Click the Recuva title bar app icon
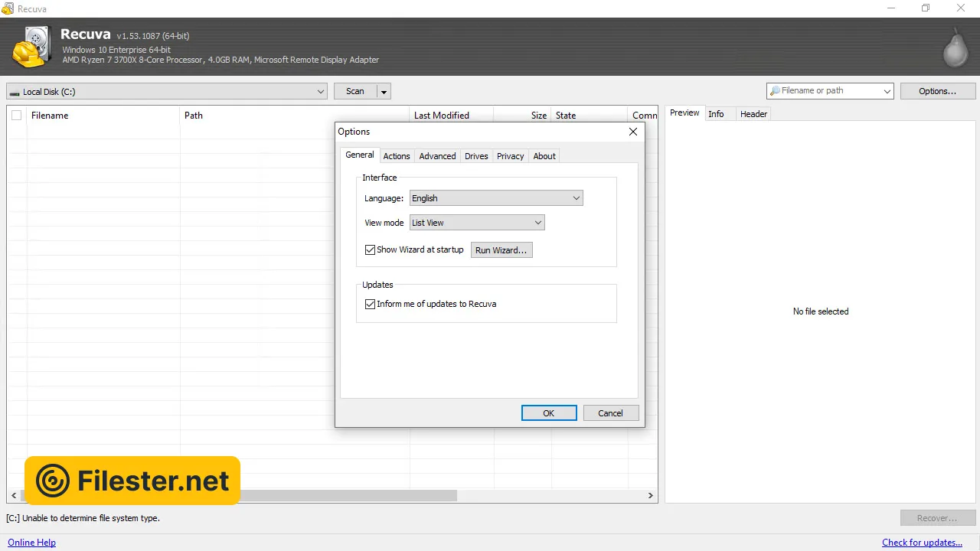Viewport: 980px width, 551px height. coord(8,8)
